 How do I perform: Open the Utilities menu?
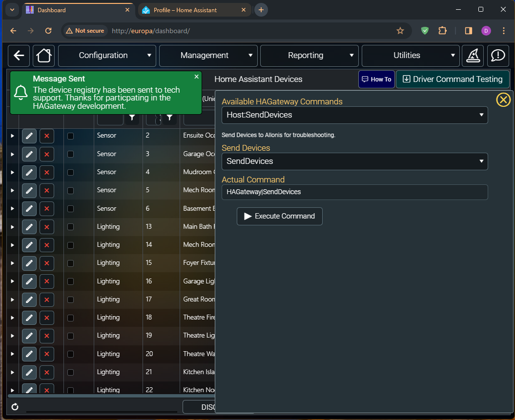[x=411, y=56]
